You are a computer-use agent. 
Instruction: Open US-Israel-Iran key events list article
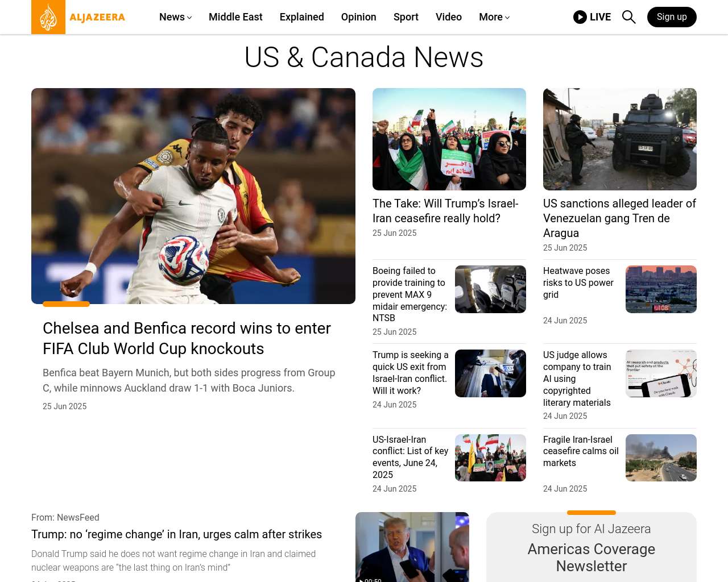(410, 457)
